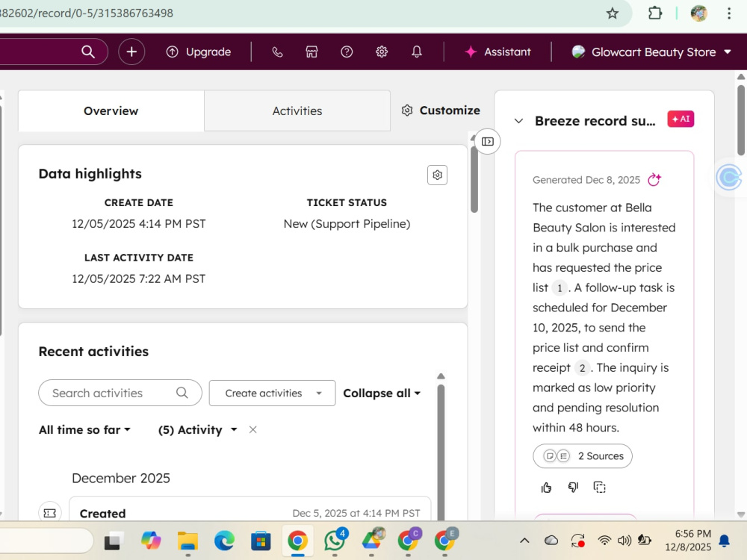This screenshot has width=747, height=560.
Task: Click the pink AI badge
Action: pyautogui.click(x=681, y=119)
